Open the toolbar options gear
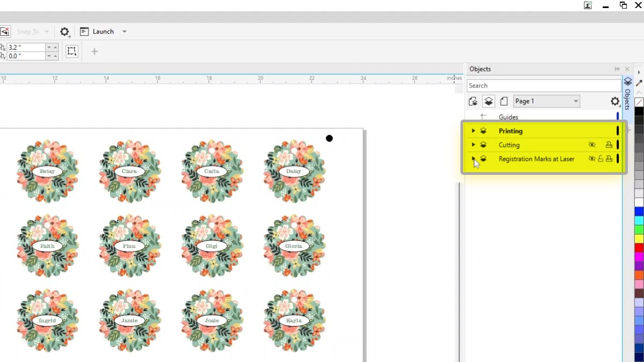Screen dimensions: 644x362 coord(64,32)
